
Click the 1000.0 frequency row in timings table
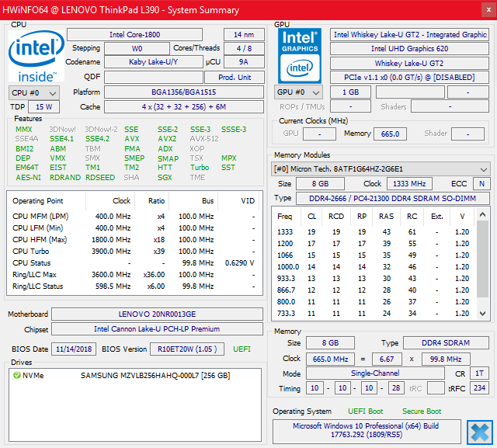tap(374, 267)
